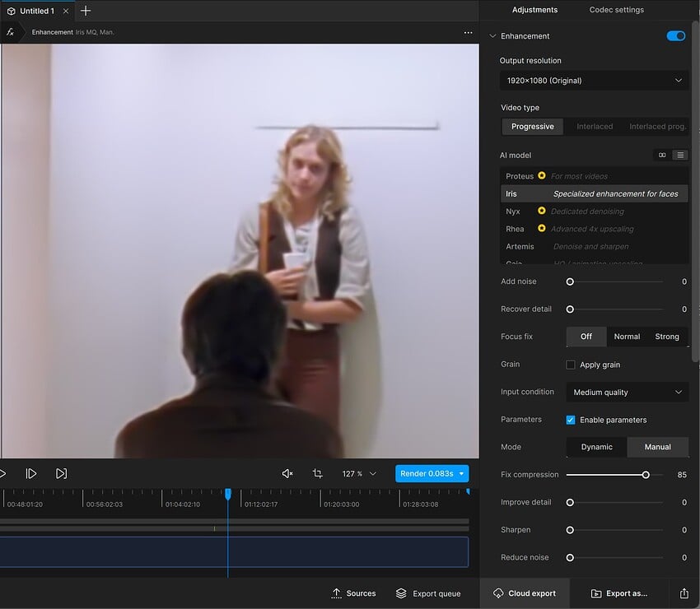The height and width of the screenshot is (609, 700).
Task: Click the Recover detail slider handle
Action: click(x=570, y=309)
